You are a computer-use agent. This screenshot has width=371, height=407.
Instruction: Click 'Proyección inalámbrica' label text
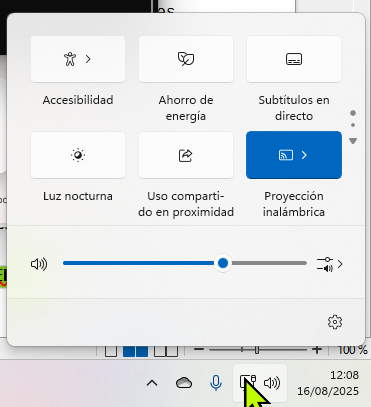click(x=294, y=204)
